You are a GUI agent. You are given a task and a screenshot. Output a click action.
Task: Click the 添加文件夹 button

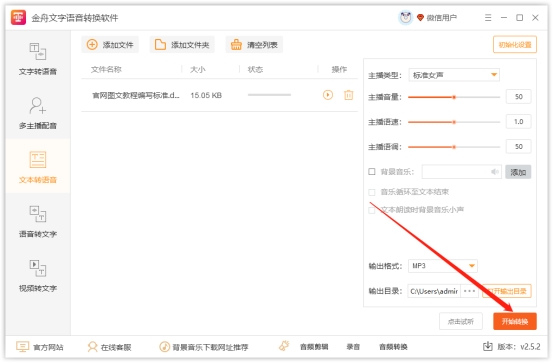click(182, 45)
